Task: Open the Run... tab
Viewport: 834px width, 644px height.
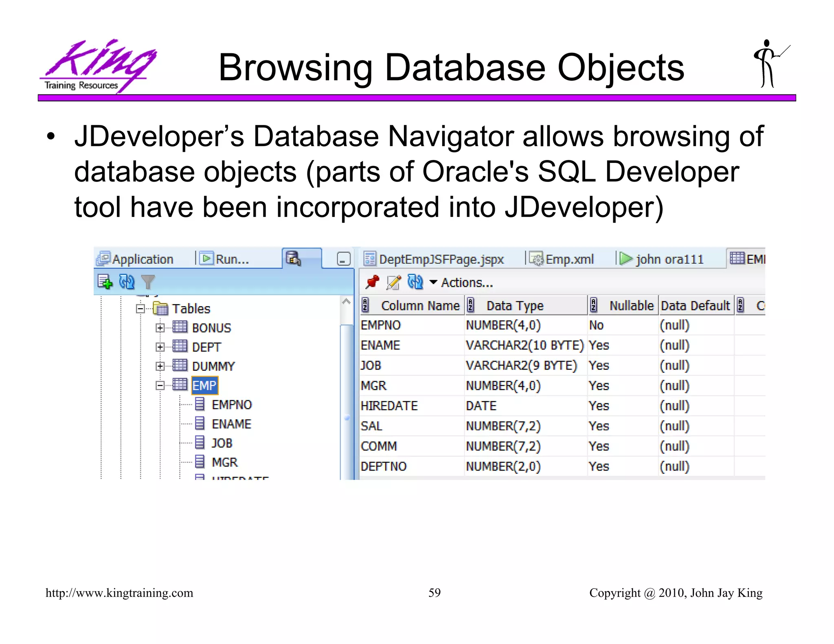Action: pos(225,259)
